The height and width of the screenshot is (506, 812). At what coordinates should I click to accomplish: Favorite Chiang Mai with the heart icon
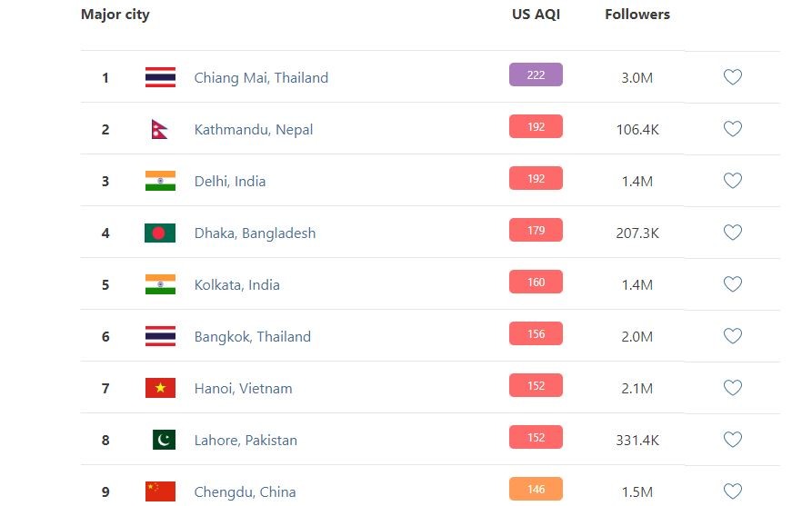[x=732, y=77]
